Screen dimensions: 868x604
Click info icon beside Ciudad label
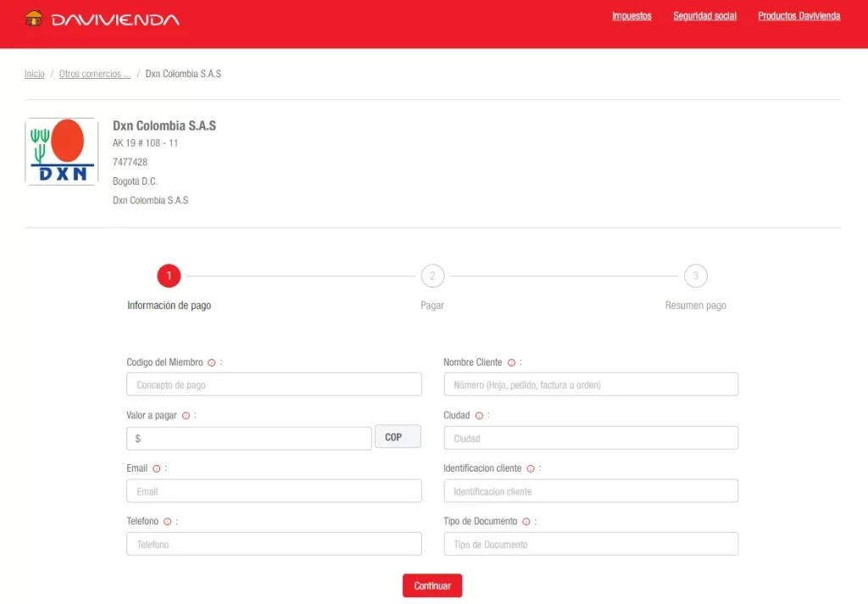tap(480, 416)
